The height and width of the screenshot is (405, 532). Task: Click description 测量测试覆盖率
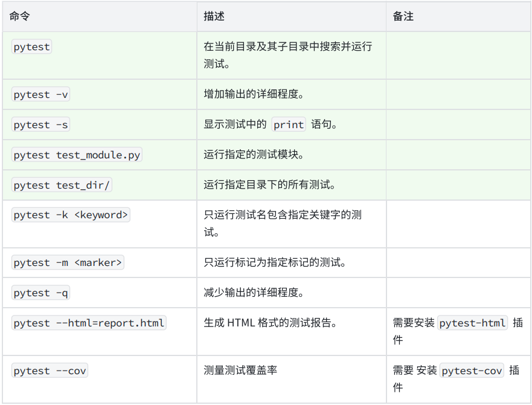click(x=240, y=370)
